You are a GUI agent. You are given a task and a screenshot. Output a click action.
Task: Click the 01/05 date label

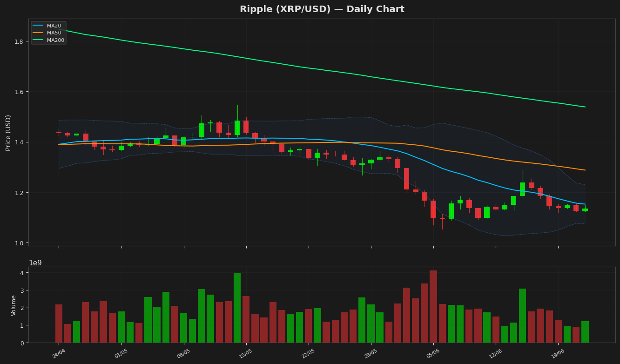121,354
